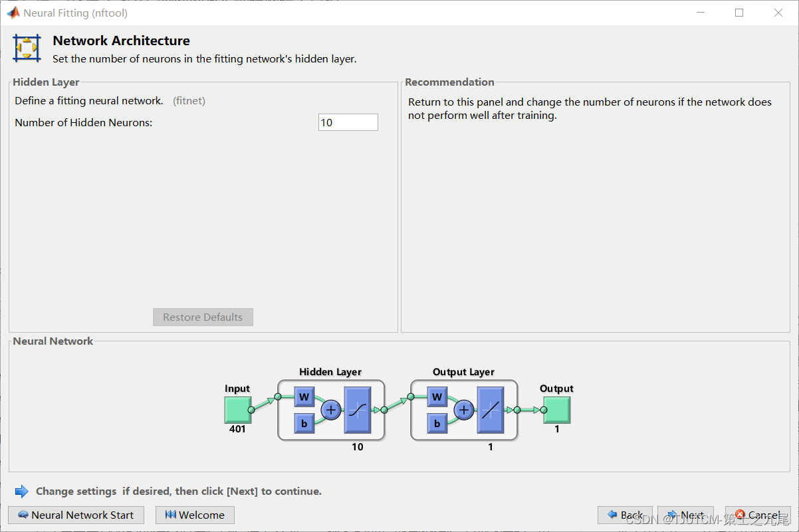Screen dimensions: 799x532
Task: Click the Hidden Layer label in diagram
Action: click(x=330, y=372)
